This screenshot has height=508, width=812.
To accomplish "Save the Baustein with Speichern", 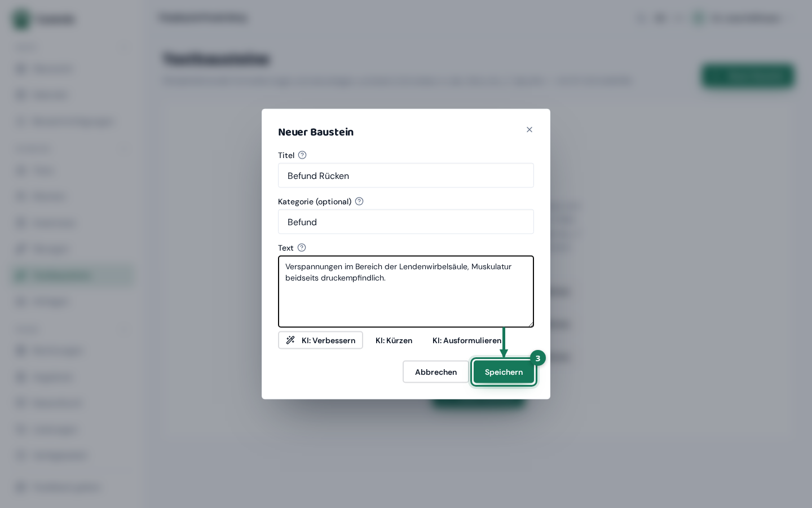I will [504, 372].
